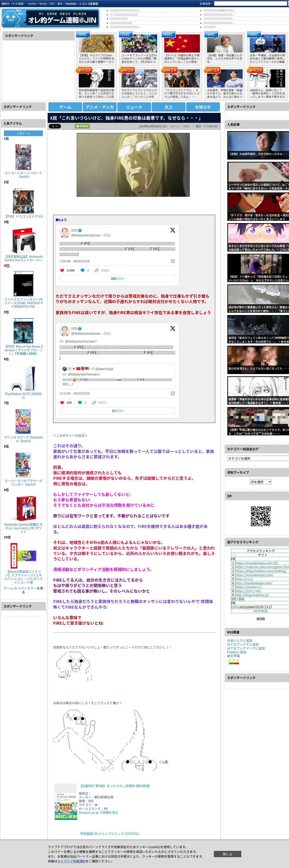
Task: Open https://moudamepo.com/10/ ranking link
Action: (257, 563)
